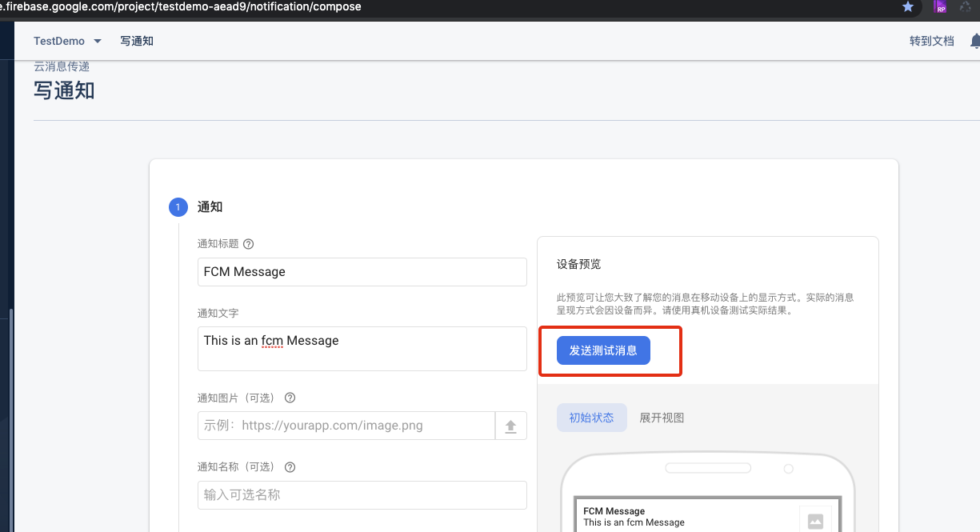Screen dimensions: 980x532
Task: Open the 转到文档 link
Action: tap(931, 40)
